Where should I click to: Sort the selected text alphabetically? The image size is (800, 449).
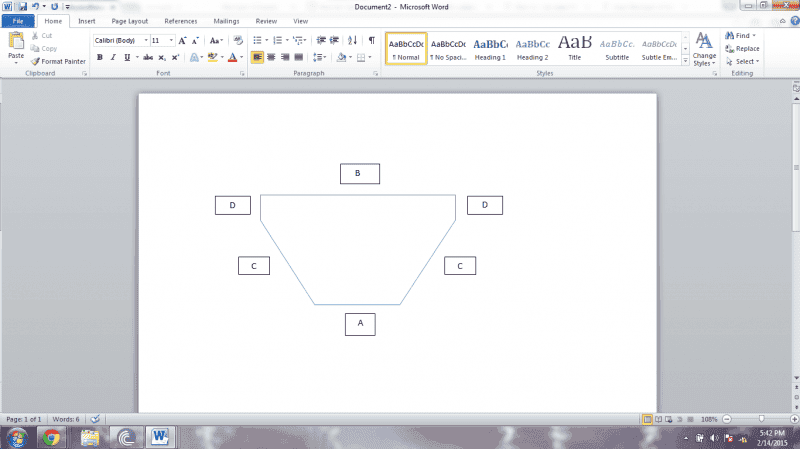pos(352,40)
